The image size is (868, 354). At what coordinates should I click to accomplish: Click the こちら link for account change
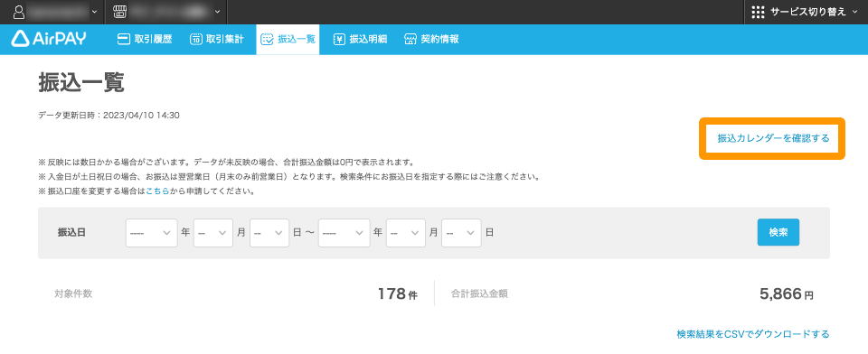[x=157, y=192]
